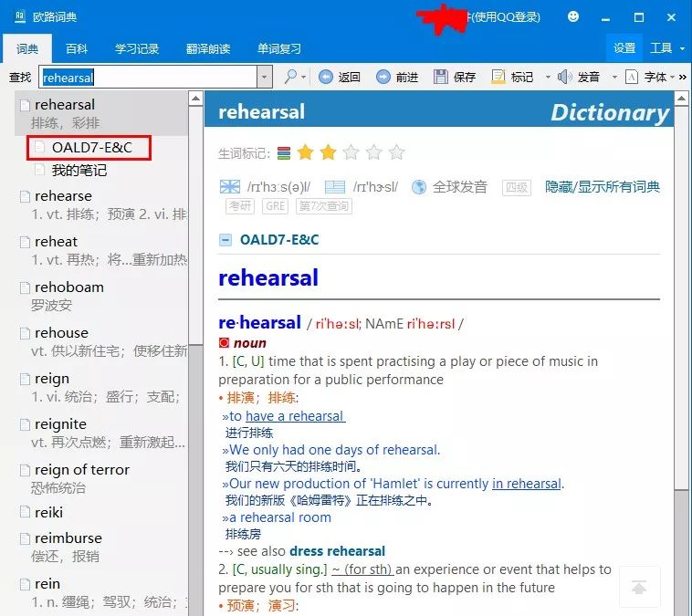Open the 标记 dropdown arrow
The width and height of the screenshot is (692, 616).
pos(548,77)
